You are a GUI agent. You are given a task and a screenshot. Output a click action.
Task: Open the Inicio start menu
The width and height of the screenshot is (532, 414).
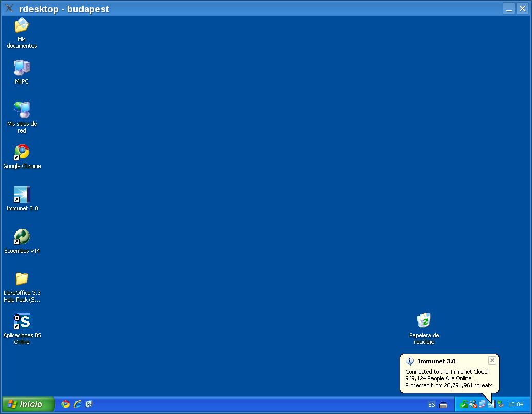pyautogui.click(x=28, y=404)
